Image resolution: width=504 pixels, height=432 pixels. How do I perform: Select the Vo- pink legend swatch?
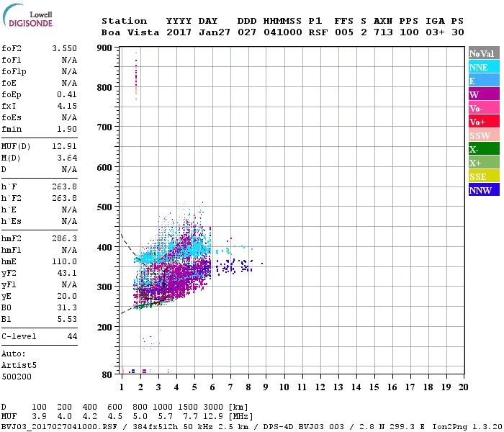[484, 108]
